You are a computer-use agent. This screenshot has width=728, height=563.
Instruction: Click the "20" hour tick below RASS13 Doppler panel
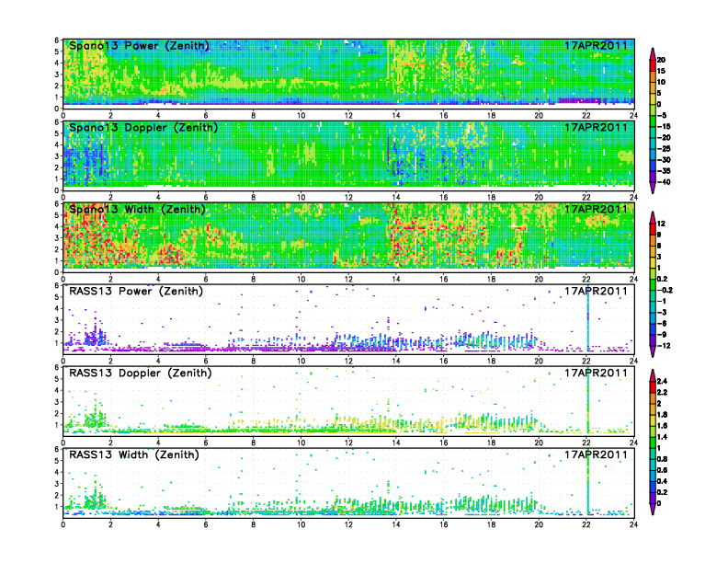539,442
